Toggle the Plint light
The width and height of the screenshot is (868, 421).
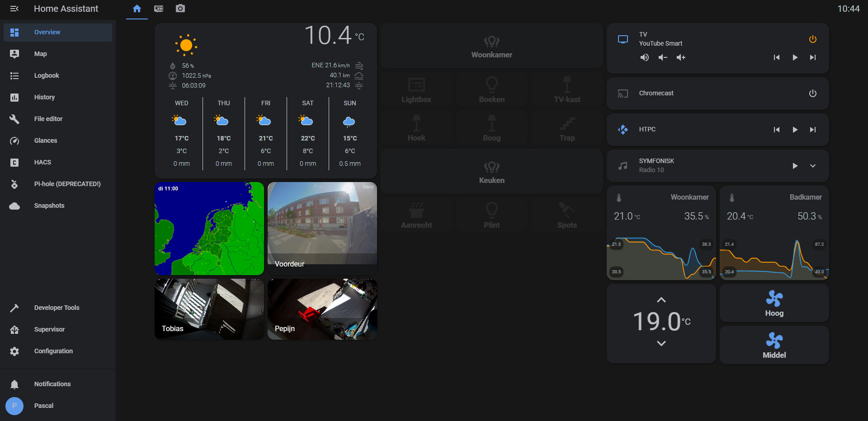(x=492, y=215)
